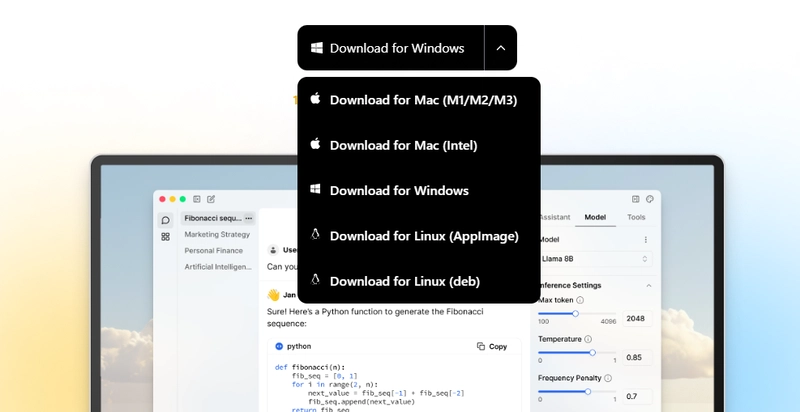Viewport: 800px width, 412px height.
Task: Click the Apple logo beside Mac (Intel)
Action: tap(315, 144)
